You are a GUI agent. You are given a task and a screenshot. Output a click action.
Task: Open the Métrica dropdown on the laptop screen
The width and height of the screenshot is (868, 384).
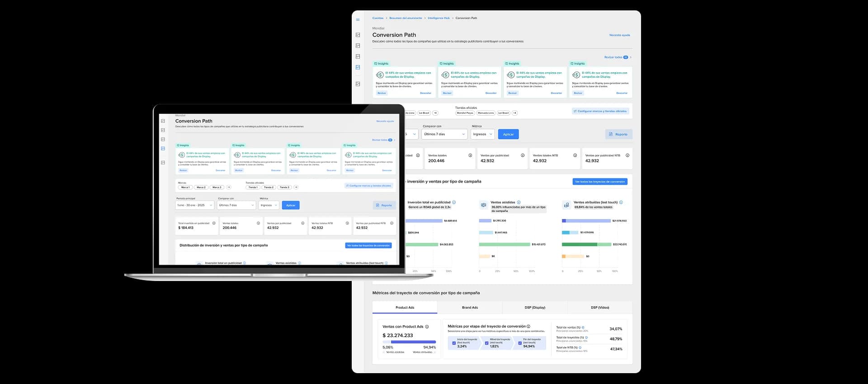pos(269,205)
